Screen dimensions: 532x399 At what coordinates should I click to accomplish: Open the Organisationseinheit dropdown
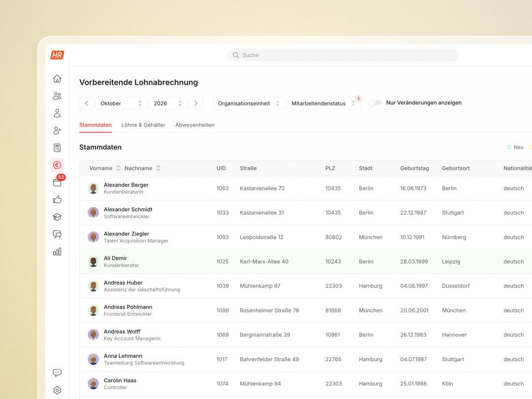tap(248, 103)
